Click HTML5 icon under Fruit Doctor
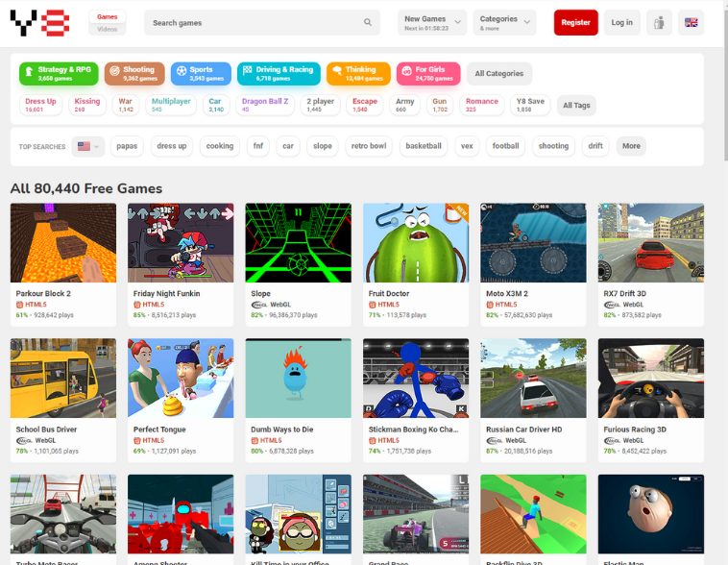This screenshot has width=728, height=565. pyautogui.click(x=372, y=305)
